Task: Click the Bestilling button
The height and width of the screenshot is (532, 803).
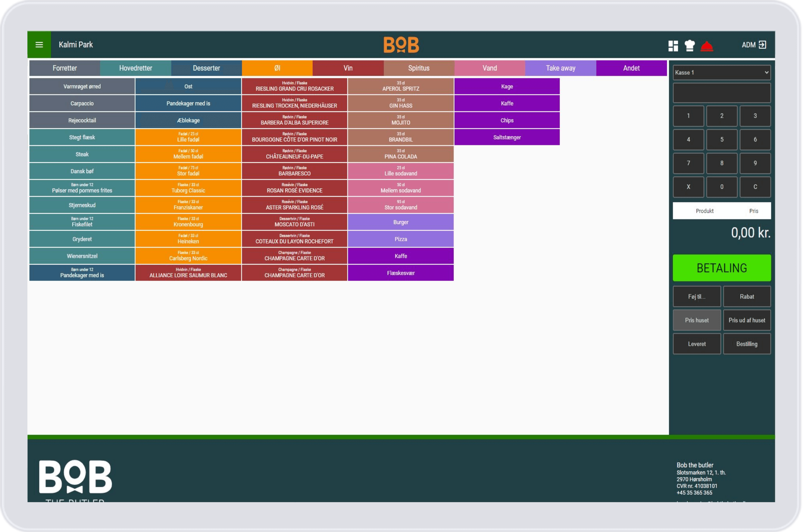Action: click(x=747, y=344)
